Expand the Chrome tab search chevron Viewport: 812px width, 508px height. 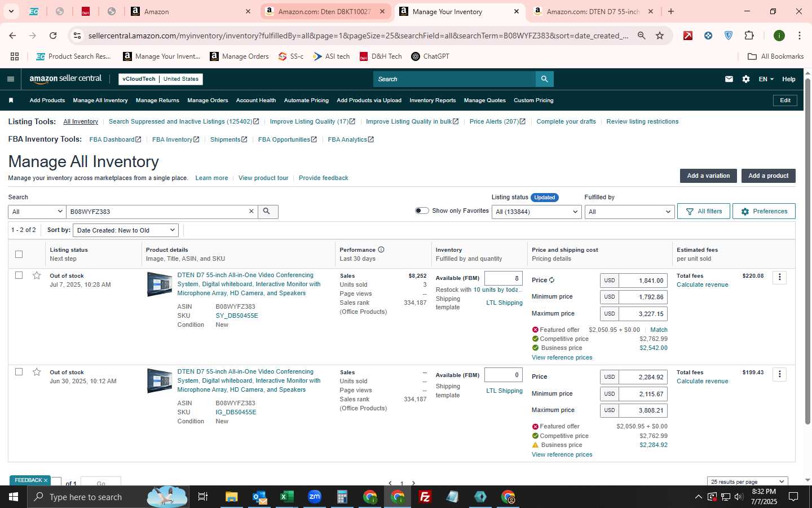11,11
